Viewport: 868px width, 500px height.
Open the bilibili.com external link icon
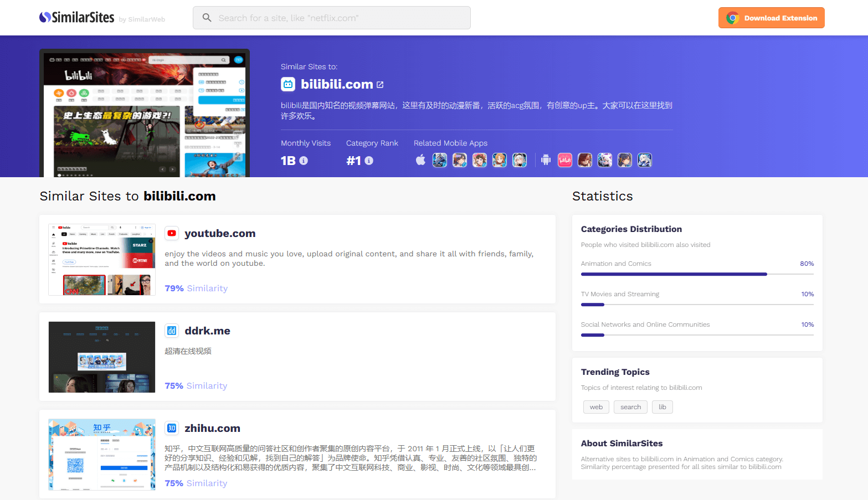pyautogui.click(x=380, y=85)
